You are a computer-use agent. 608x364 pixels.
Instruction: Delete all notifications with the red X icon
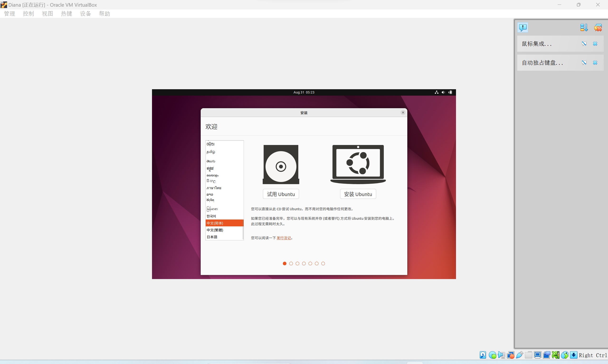[598, 28]
